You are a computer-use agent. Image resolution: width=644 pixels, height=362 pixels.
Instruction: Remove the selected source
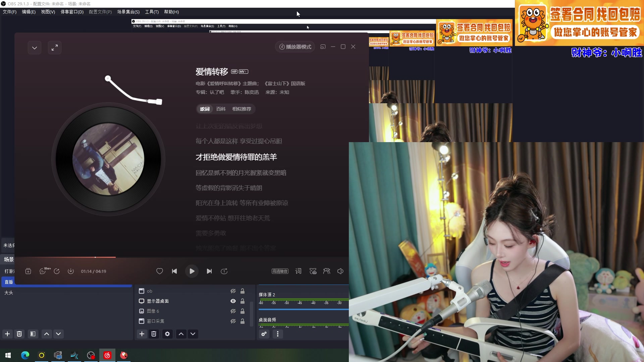154,334
